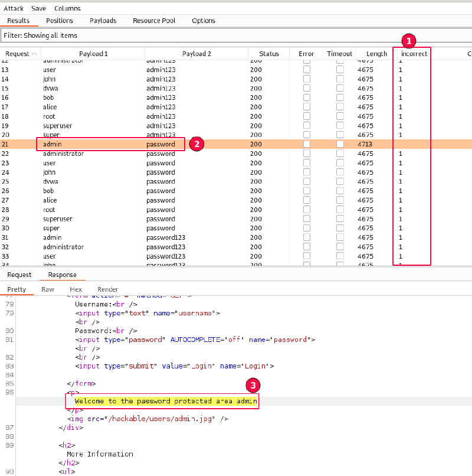The height and width of the screenshot is (476, 472).
Task: Click the red annotation badge numbered 1
Action: (409, 41)
